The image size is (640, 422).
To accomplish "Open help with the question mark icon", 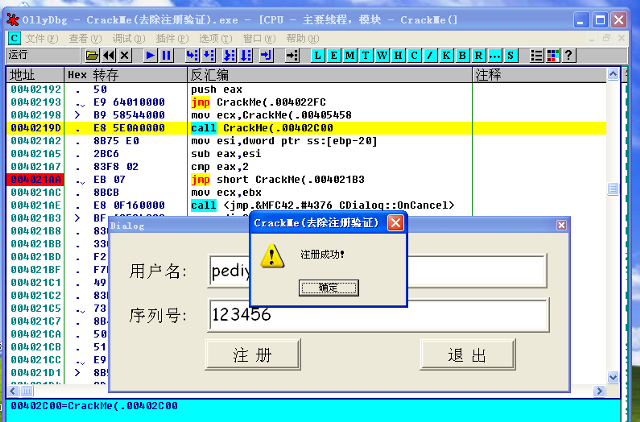I will click(569, 55).
